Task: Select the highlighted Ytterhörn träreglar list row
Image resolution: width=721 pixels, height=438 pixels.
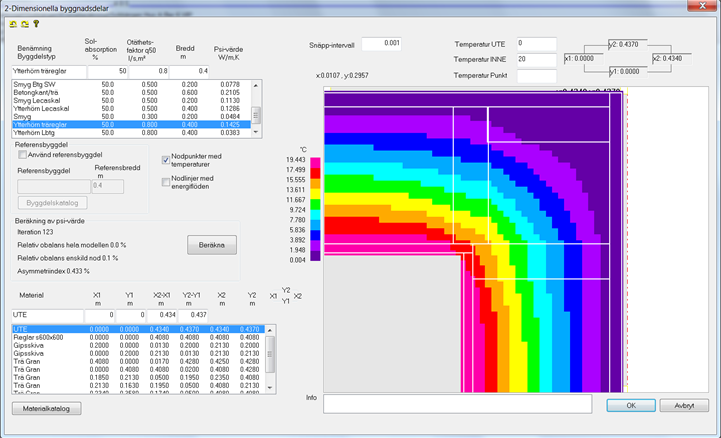Action: coord(132,125)
